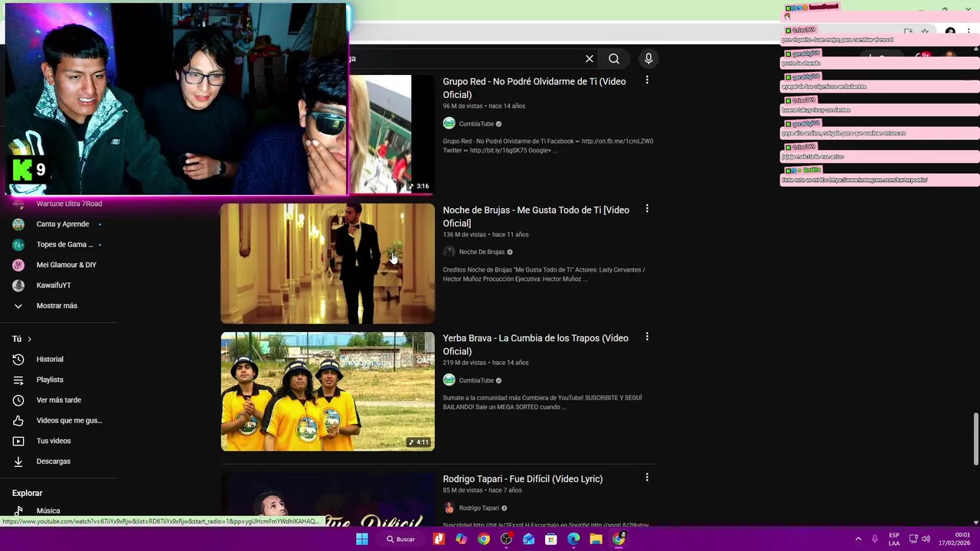Click '136 M de vistas • hace 11 años' text
Viewport: 980px width, 551px height.
485,235
